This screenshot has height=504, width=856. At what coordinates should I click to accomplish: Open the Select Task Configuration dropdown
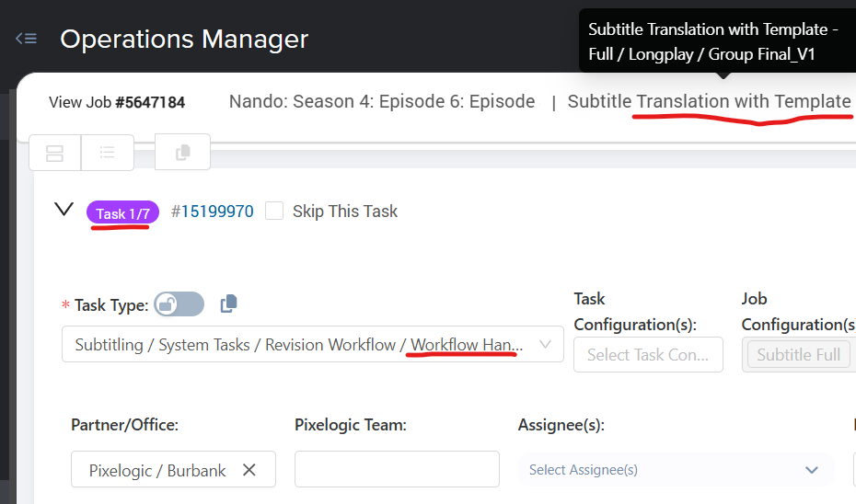point(648,354)
